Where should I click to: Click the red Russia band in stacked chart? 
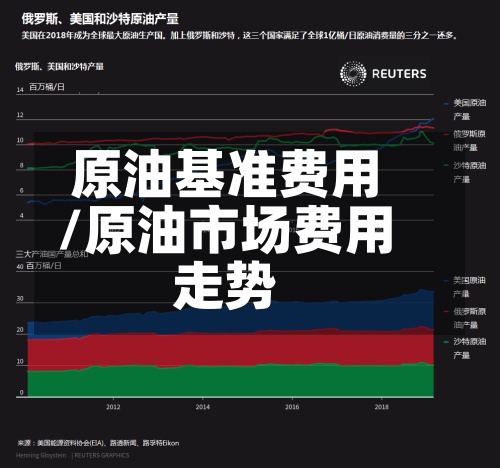pyautogui.click(x=230, y=349)
